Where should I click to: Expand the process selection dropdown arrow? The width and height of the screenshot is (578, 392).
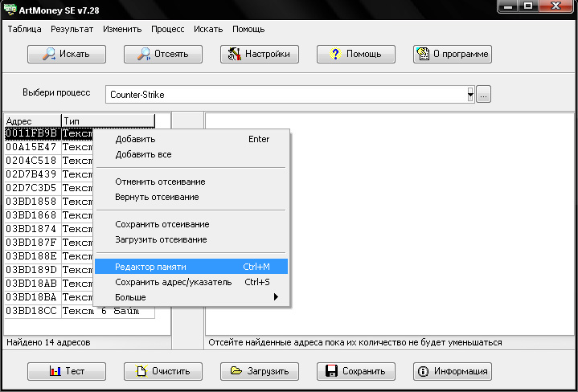[470, 95]
